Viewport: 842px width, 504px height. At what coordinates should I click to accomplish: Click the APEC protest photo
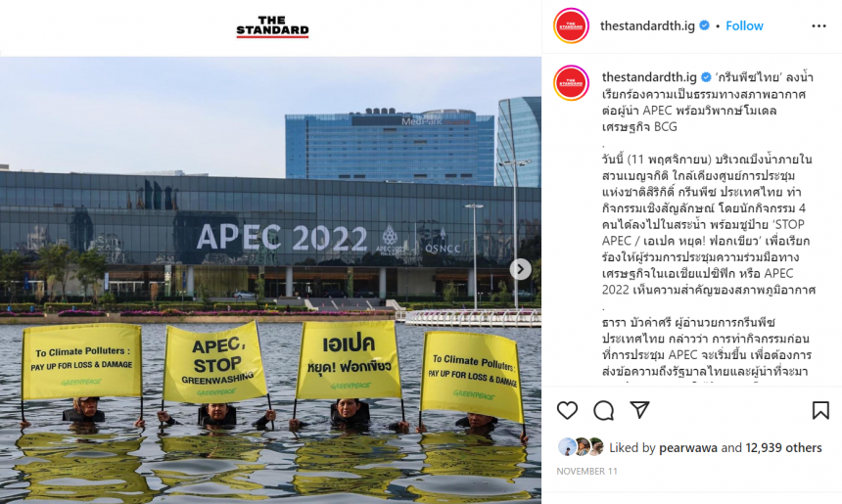coord(270,280)
